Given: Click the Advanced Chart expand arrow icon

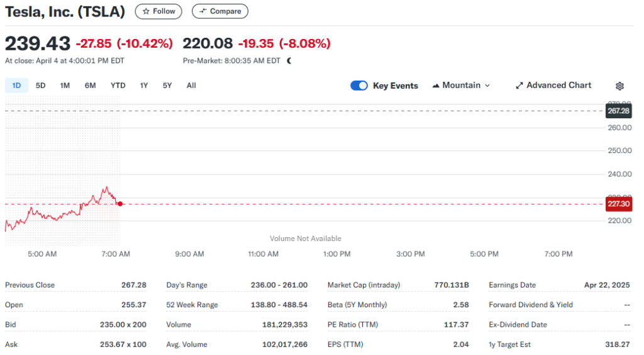Looking at the screenshot, I should (x=519, y=86).
